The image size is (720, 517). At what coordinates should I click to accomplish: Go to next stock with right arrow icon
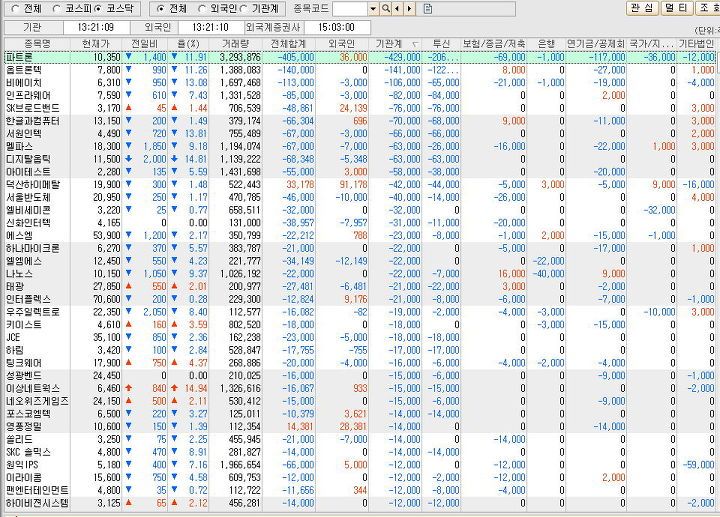(409, 8)
